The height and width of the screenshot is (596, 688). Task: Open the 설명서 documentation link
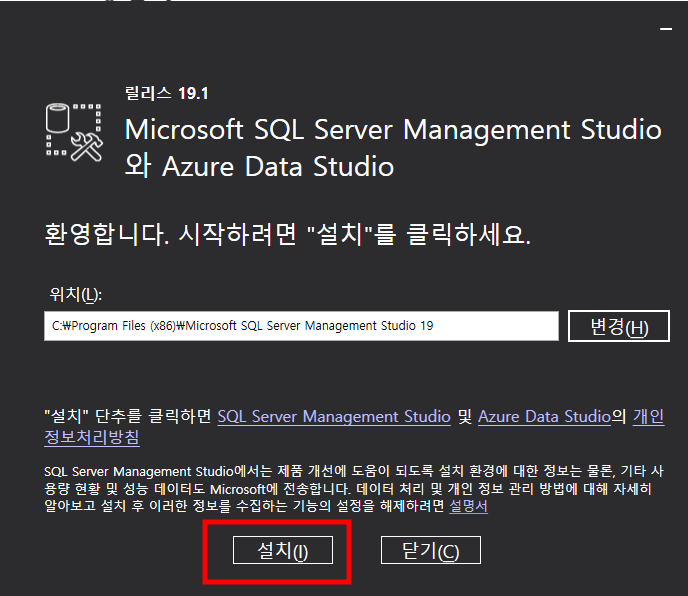pyautogui.click(x=468, y=506)
